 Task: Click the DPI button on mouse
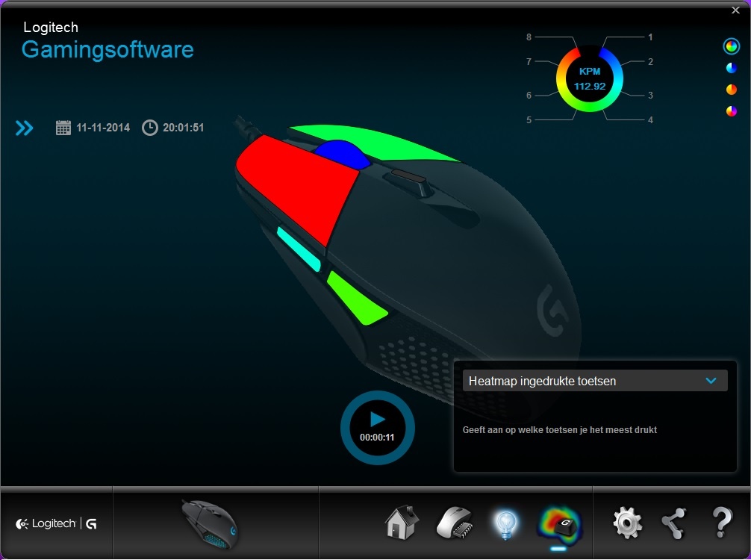click(x=408, y=176)
